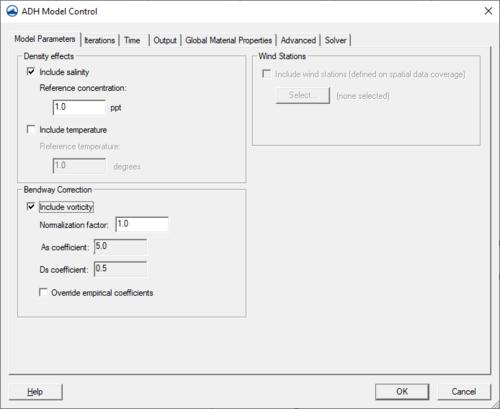The width and height of the screenshot is (500, 409).
Task: Click the 'ADH Model Control' title text
Action: 60,11
